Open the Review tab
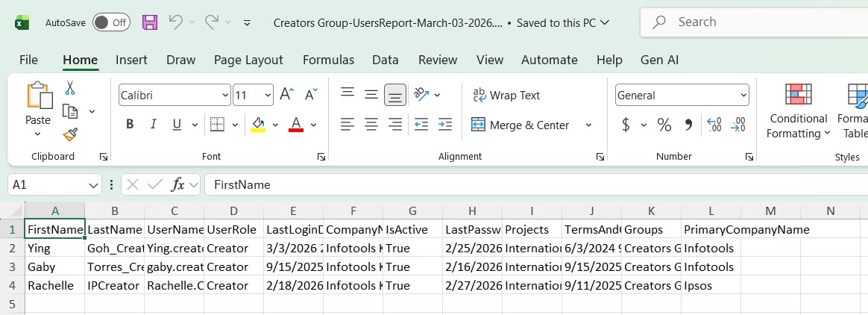Screen dimensions: 868x315 [x=438, y=60]
